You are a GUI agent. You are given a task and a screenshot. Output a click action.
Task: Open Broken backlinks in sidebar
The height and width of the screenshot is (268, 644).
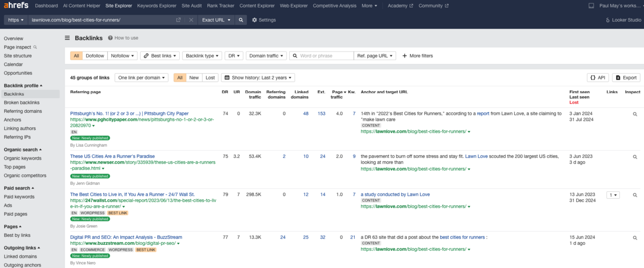click(21, 103)
